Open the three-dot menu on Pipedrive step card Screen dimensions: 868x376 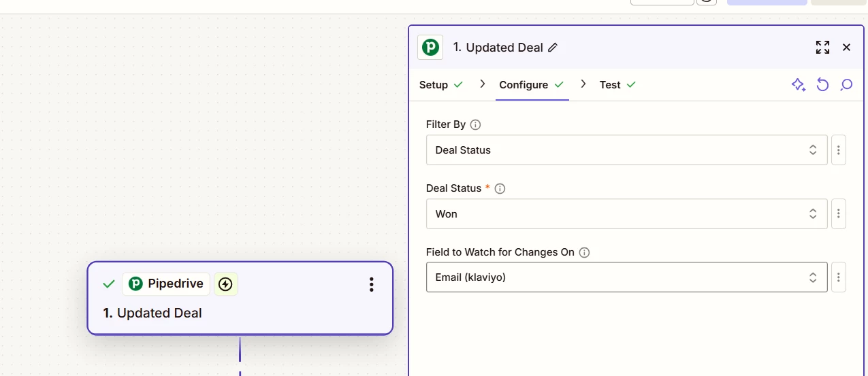[x=371, y=284]
